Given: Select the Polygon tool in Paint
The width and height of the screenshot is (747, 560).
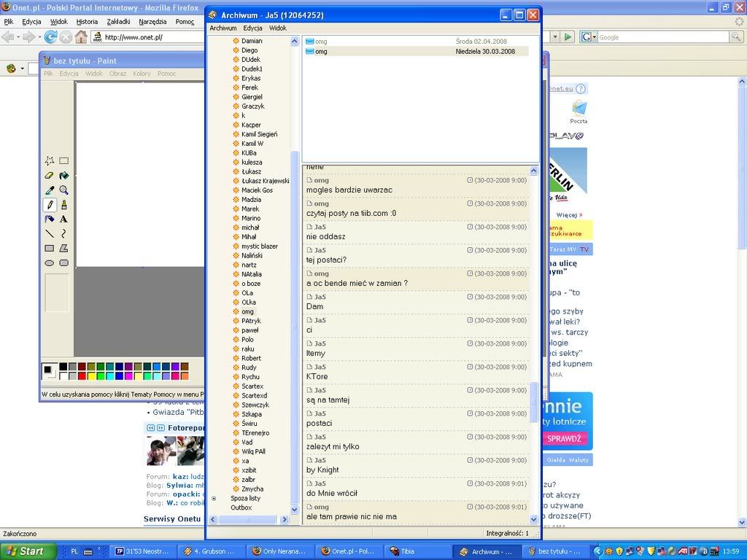Looking at the screenshot, I should tap(64, 248).
